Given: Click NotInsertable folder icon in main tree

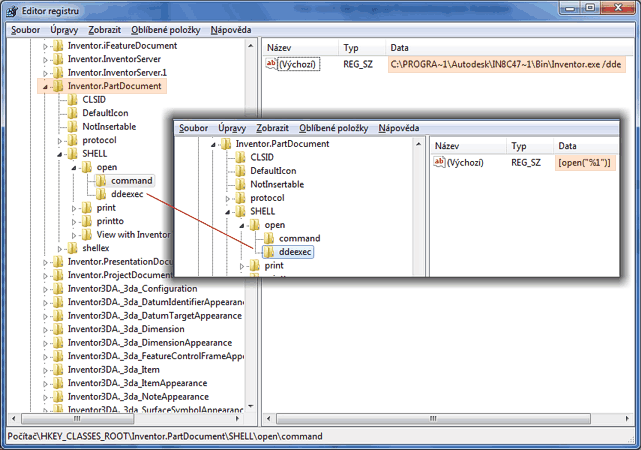Looking at the screenshot, I should [72, 126].
